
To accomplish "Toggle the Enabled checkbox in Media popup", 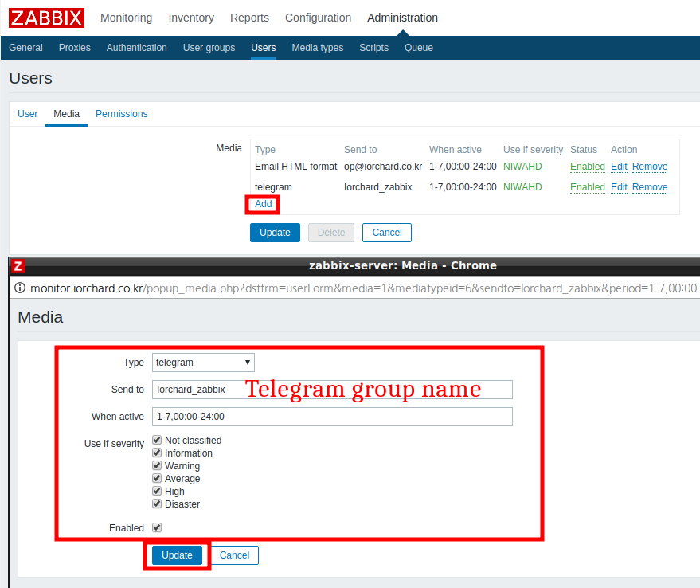I will (x=157, y=527).
